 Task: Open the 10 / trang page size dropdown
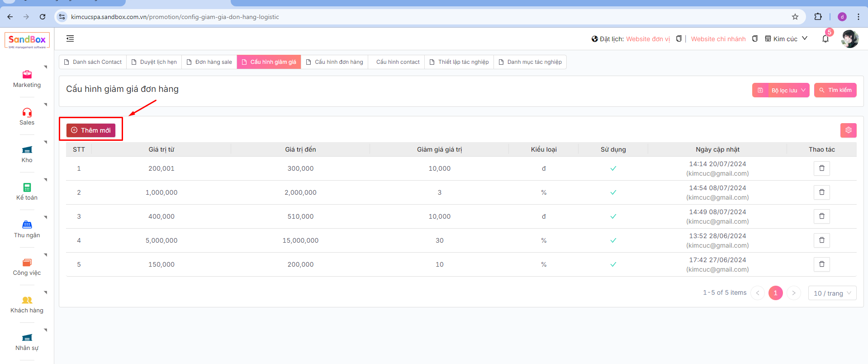click(832, 293)
